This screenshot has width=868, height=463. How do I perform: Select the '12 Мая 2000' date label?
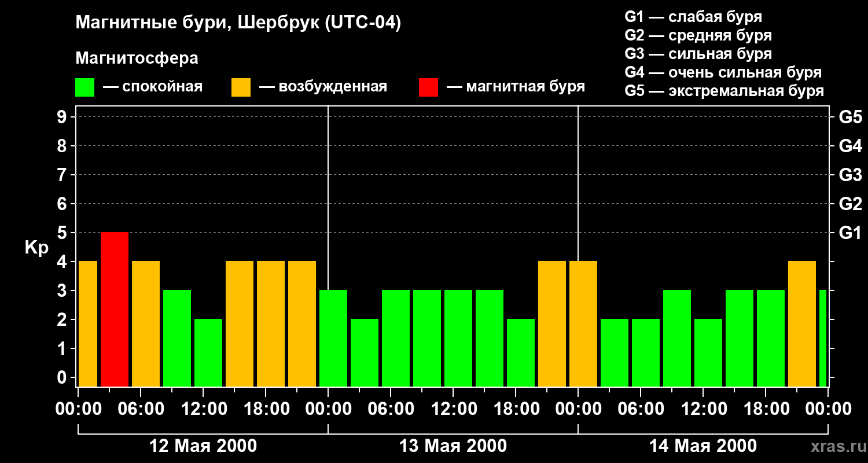[x=203, y=446]
